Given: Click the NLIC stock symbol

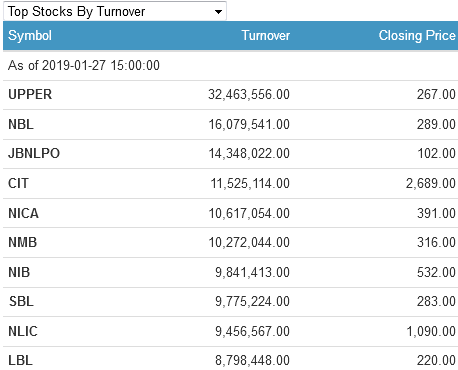Looking at the screenshot, I should (23, 331).
